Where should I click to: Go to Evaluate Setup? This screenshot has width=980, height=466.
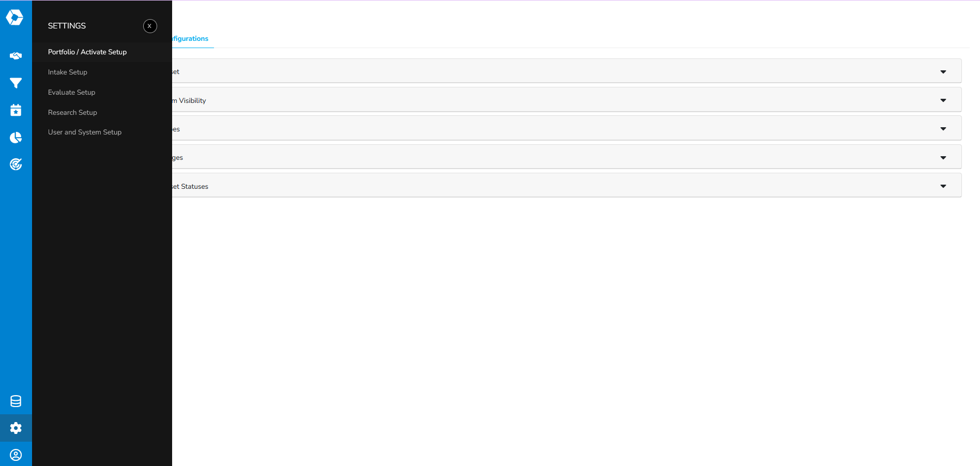coord(72,93)
